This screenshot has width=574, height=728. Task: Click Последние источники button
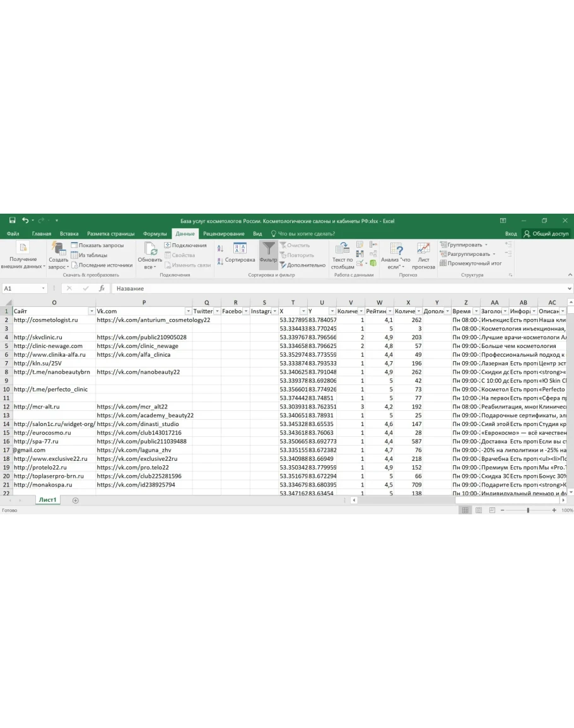102,265
